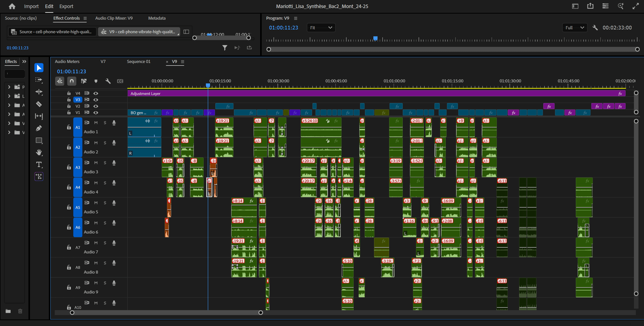Toggle V2 track visibility eye
644x326 pixels.
[x=96, y=106]
